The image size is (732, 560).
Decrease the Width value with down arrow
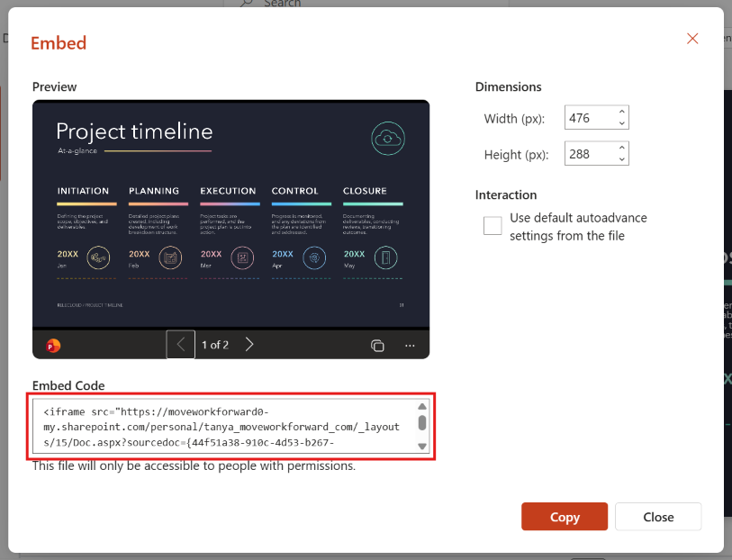coord(622,123)
